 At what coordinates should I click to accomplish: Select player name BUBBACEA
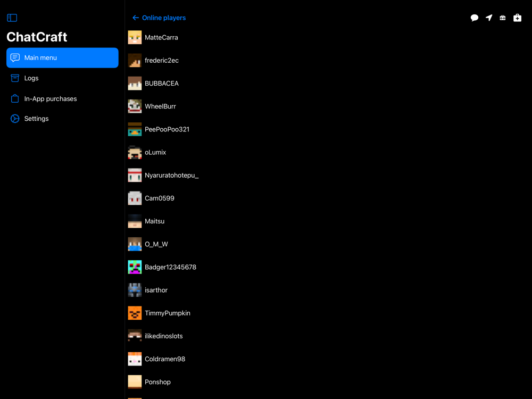pos(162,84)
